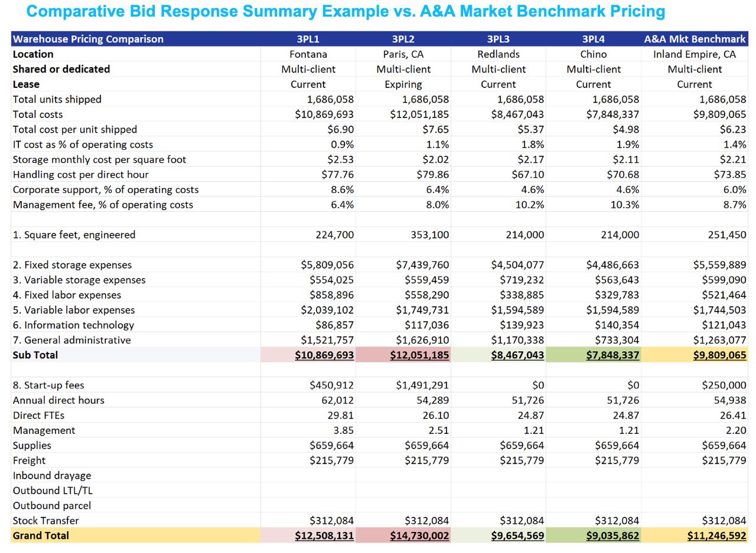Click the "Paris, CA" location cell
This screenshot has width=756, height=553.
[403, 54]
